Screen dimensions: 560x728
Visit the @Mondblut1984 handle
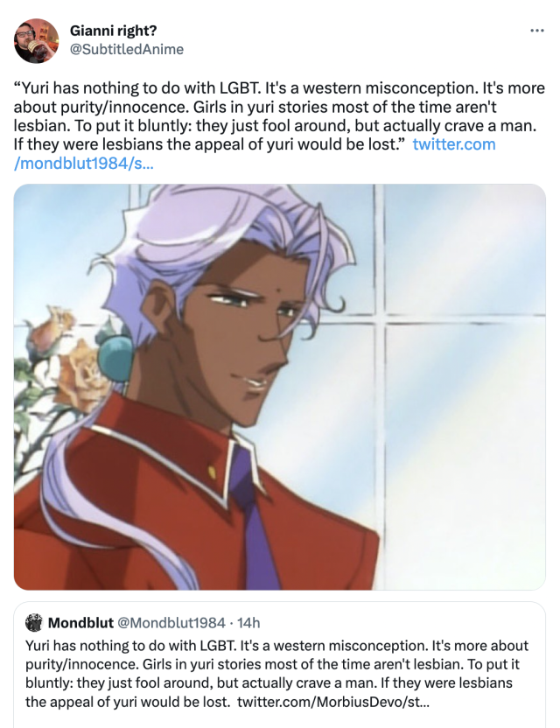tap(171, 623)
